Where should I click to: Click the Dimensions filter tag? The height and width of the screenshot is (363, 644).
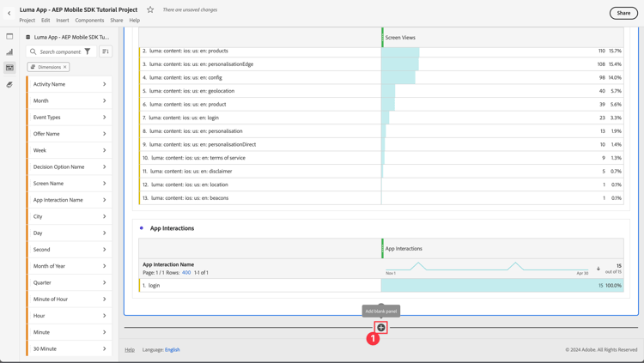[x=48, y=67]
